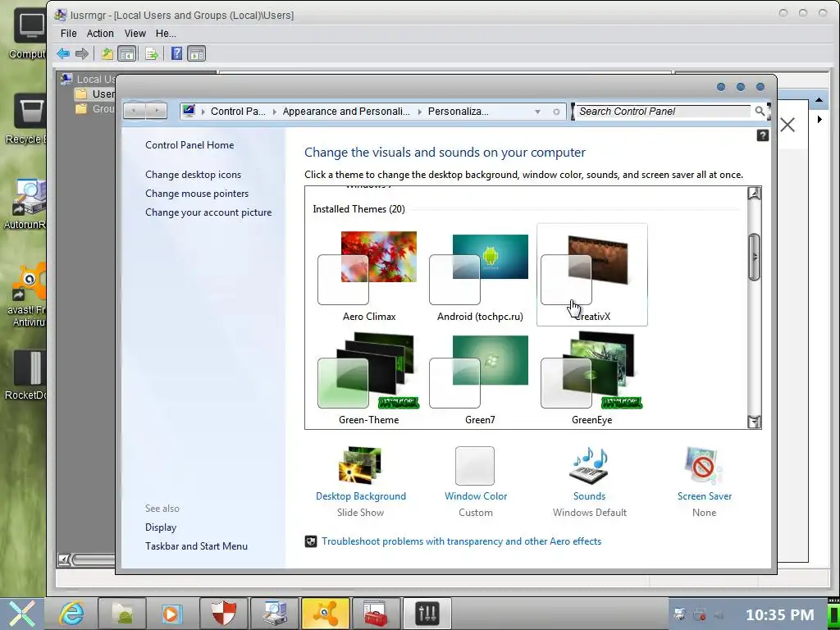The width and height of the screenshot is (840, 630).
Task: Open the Display link under See also
Action: [161, 527]
